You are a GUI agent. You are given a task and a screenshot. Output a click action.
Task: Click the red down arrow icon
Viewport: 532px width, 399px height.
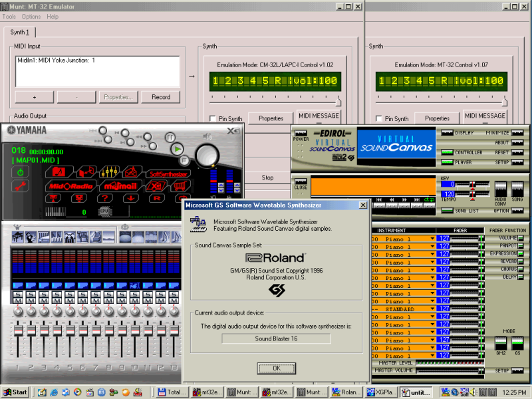coord(130,198)
